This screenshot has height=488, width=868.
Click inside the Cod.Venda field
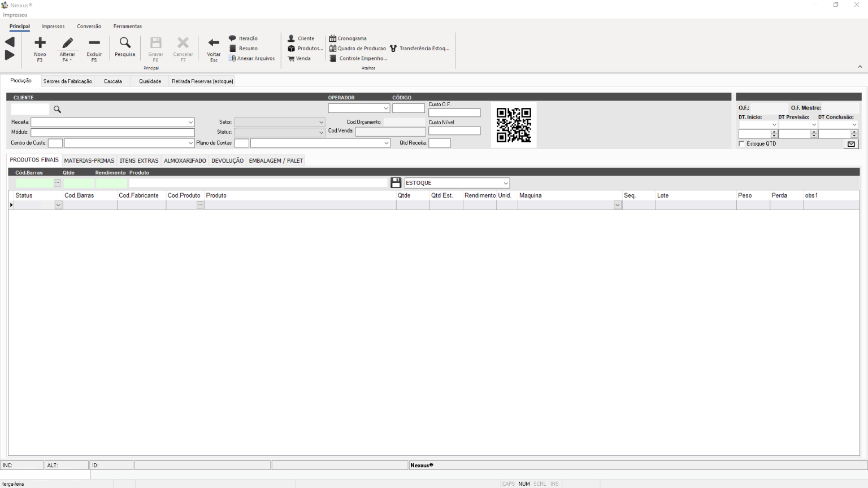pos(390,131)
